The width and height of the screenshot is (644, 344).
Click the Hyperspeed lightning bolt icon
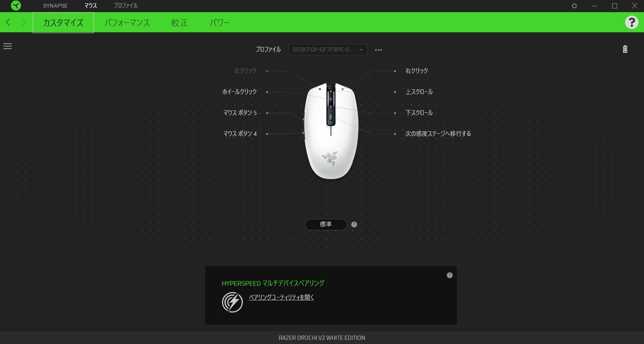click(232, 302)
